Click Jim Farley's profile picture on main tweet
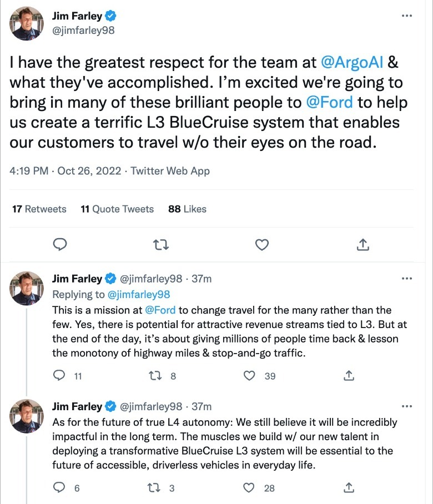Viewport: 433px width, 504px height. coord(27,23)
